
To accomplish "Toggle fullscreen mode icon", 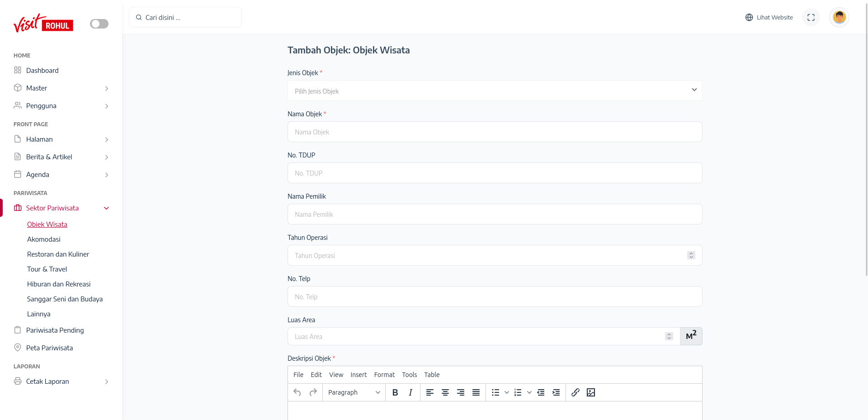I will coord(811,17).
